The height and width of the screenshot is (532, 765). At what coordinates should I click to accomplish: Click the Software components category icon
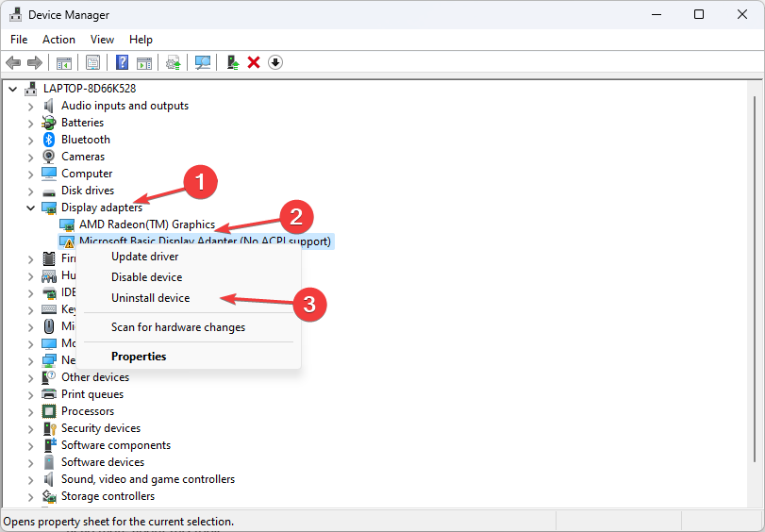(50, 445)
